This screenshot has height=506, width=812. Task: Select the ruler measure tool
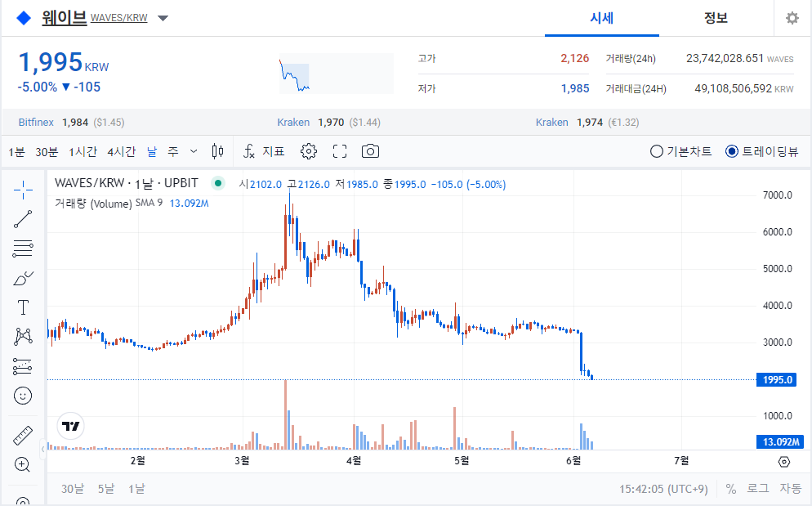[23, 436]
